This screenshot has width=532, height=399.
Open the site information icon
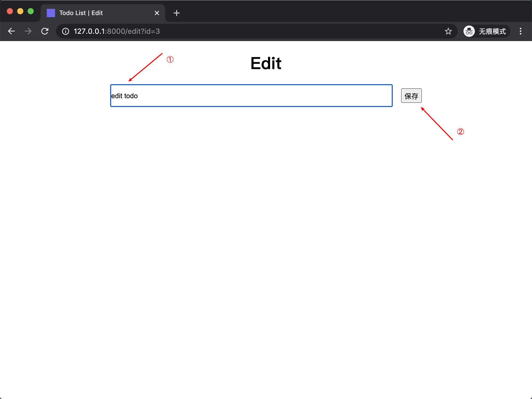pyautogui.click(x=65, y=31)
